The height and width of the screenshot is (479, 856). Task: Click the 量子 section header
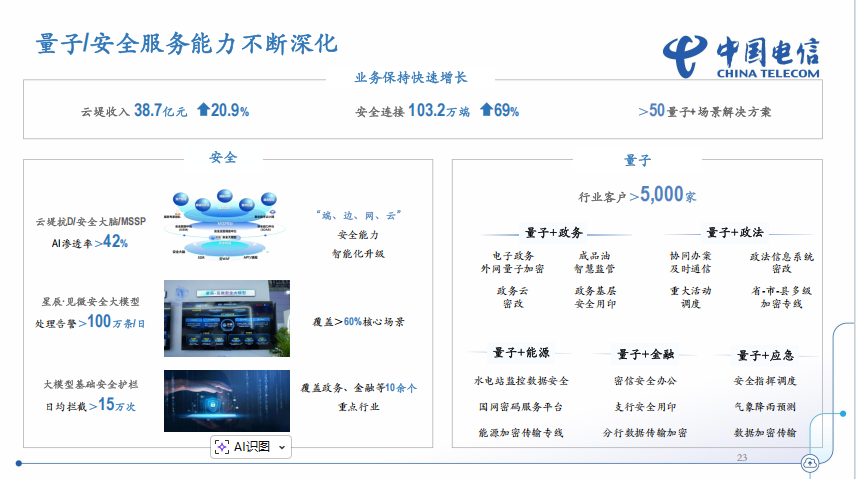click(x=637, y=160)
